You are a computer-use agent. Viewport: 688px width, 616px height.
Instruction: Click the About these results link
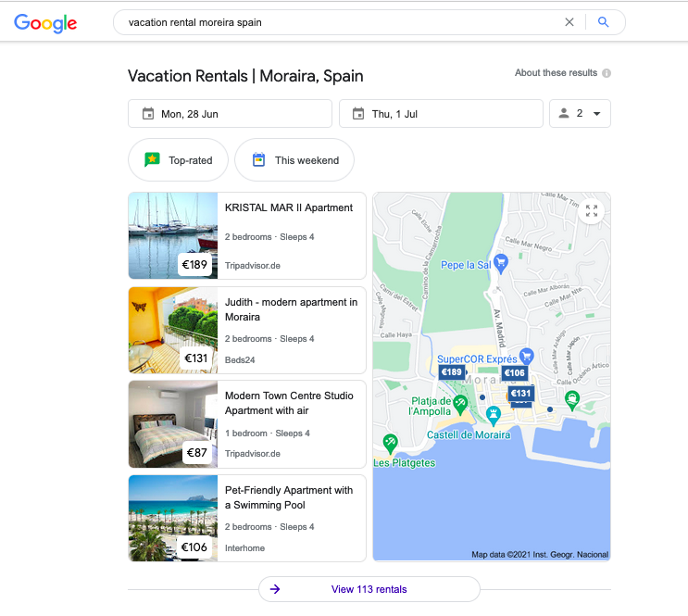556,73
